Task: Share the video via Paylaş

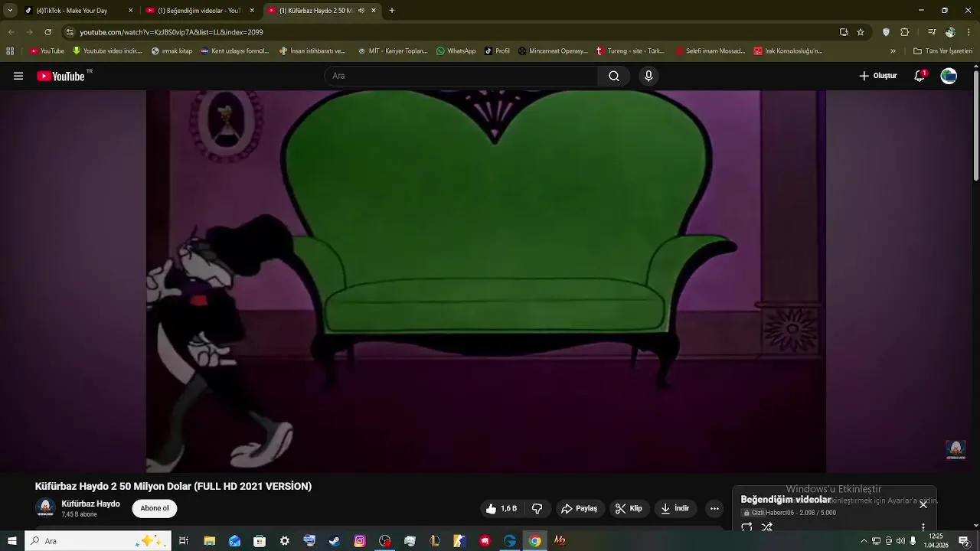Action: click(579, 508)
